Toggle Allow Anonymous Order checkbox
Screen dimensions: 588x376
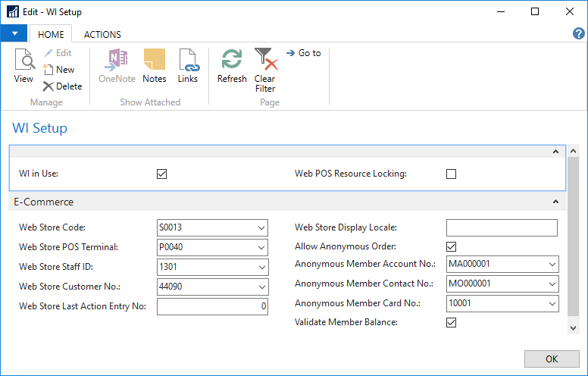point(452,246)
